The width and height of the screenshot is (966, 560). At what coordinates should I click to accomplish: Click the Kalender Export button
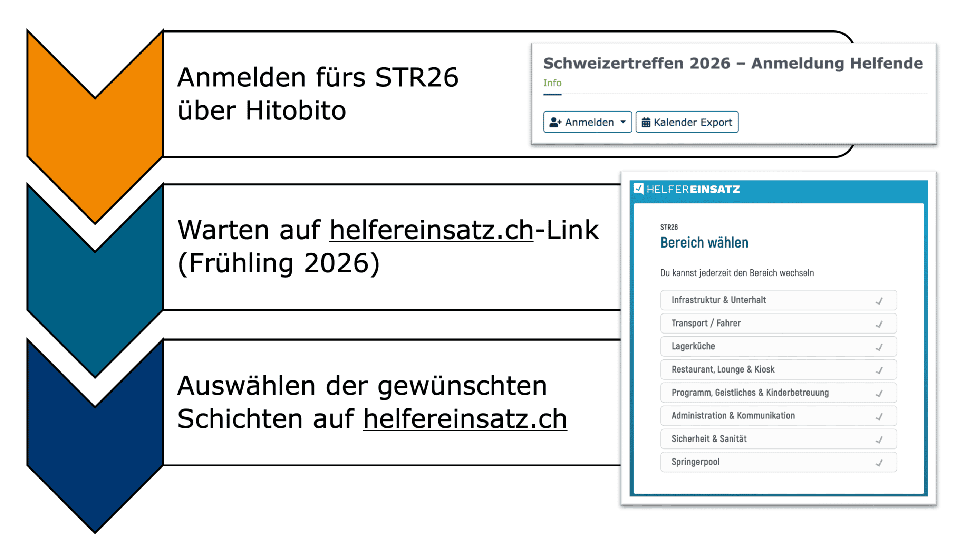click(687, 122)
